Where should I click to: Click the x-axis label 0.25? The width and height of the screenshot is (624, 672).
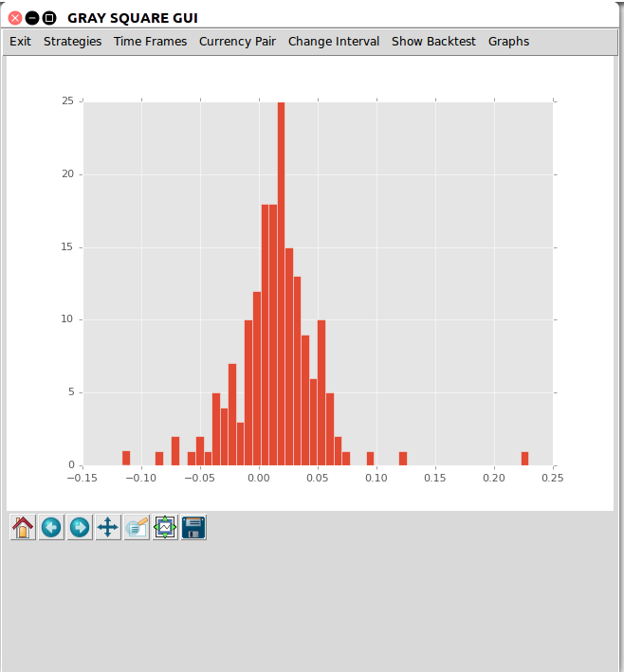tap(552, 478)
